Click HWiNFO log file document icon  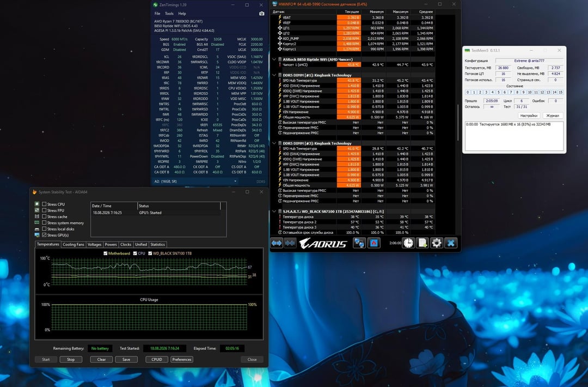click(422, 243)
